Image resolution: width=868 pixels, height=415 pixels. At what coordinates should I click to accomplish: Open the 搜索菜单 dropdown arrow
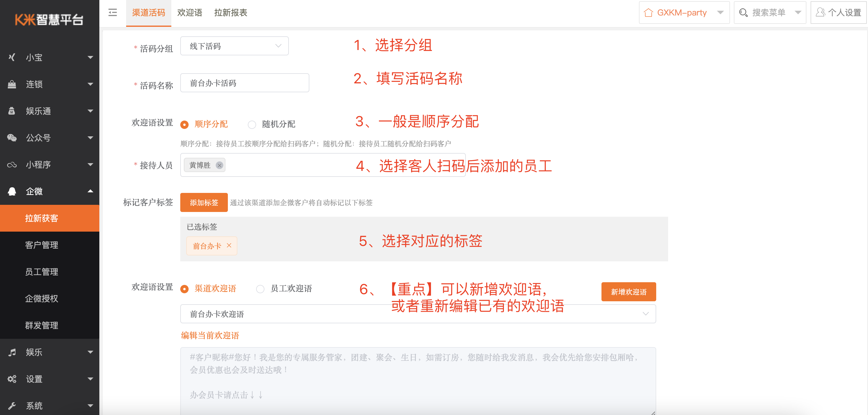[x=798, y=13]
